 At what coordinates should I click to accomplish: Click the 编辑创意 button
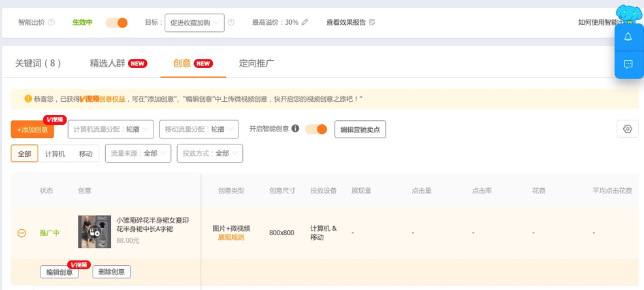coord(59,272)
